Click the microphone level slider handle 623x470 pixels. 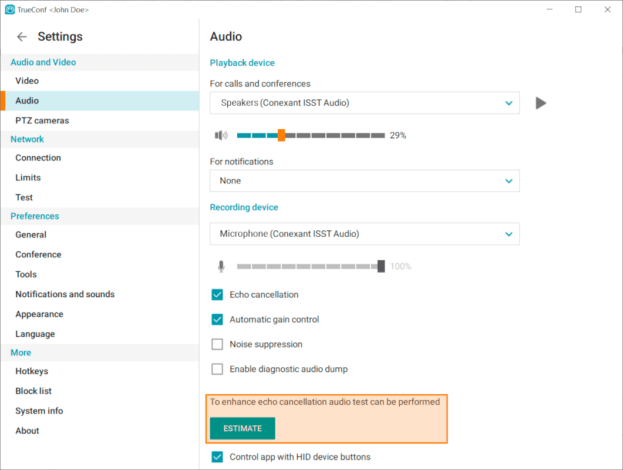click(x=381, y=266)
